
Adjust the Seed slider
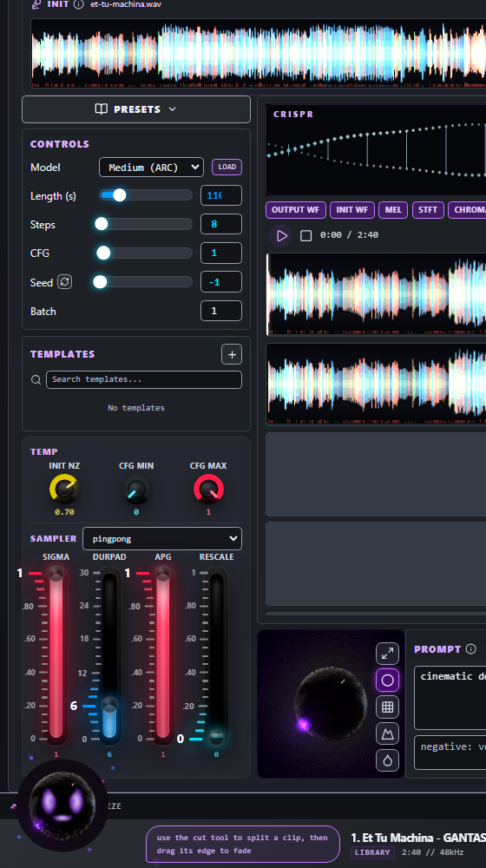click(x=146, y=282)
